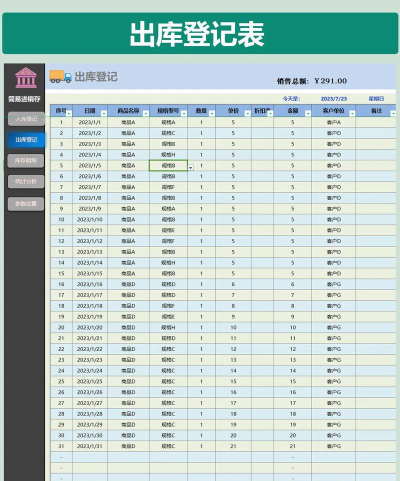Open the 序号 column filter dropdown
Image resolution: width=400 pixels, height=481 pixels.
pyautogui.click(x=69, y=114)
